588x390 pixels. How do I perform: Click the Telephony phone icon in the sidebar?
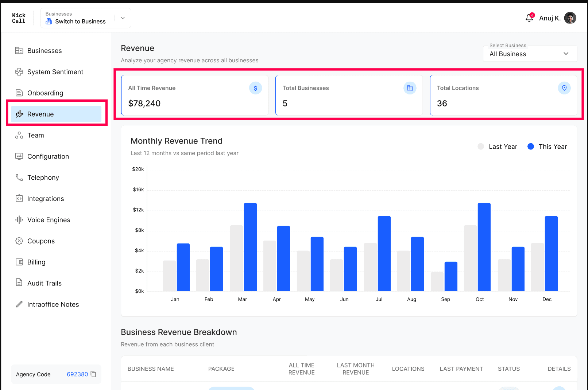[19, 178]
